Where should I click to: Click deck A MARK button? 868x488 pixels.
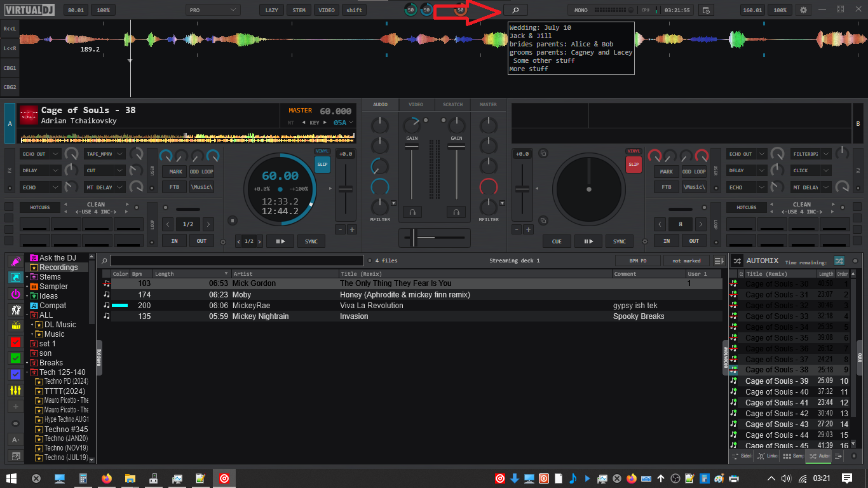click(176, 172)
